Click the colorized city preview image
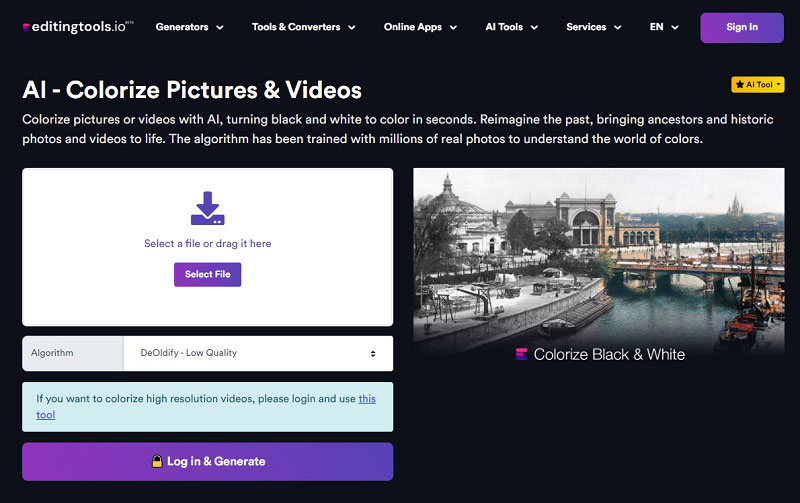800x503 pixels. coord(599,261)
